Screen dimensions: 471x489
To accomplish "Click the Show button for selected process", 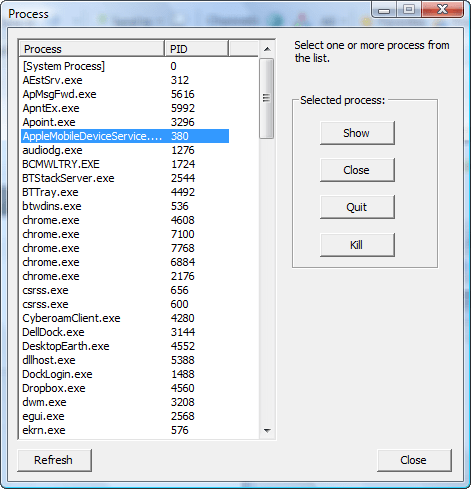I will coord(357,133).
